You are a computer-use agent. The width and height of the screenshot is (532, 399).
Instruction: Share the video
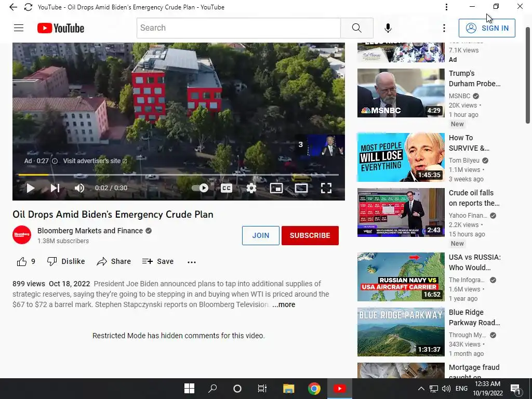point(114,261)
